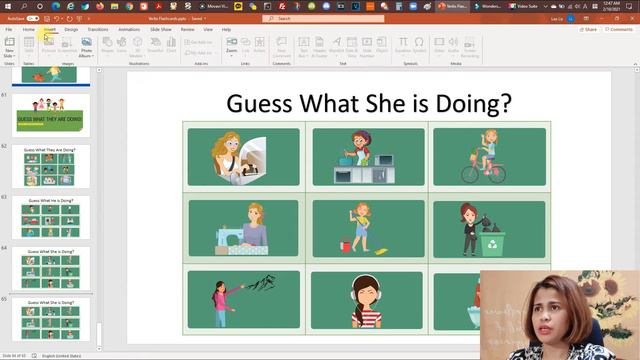Screen dimensions: 640x360
Task: Switch to the Home tab
Action: (x=29, y=29)
